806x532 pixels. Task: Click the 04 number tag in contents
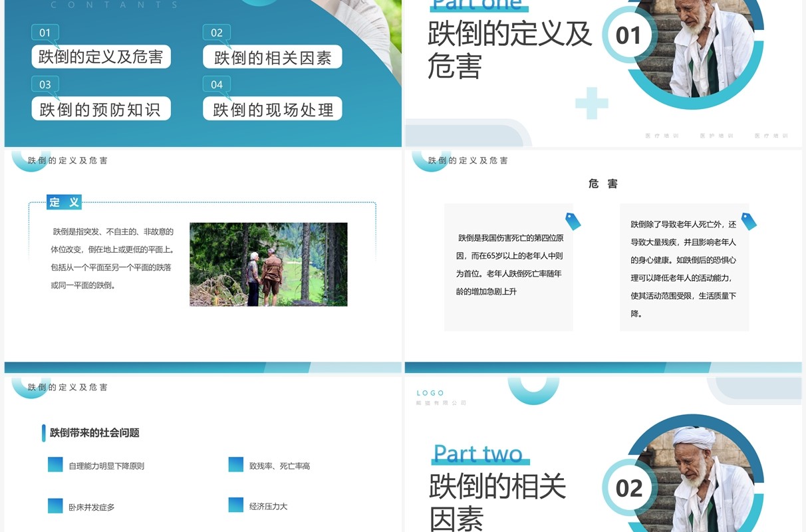217,84
